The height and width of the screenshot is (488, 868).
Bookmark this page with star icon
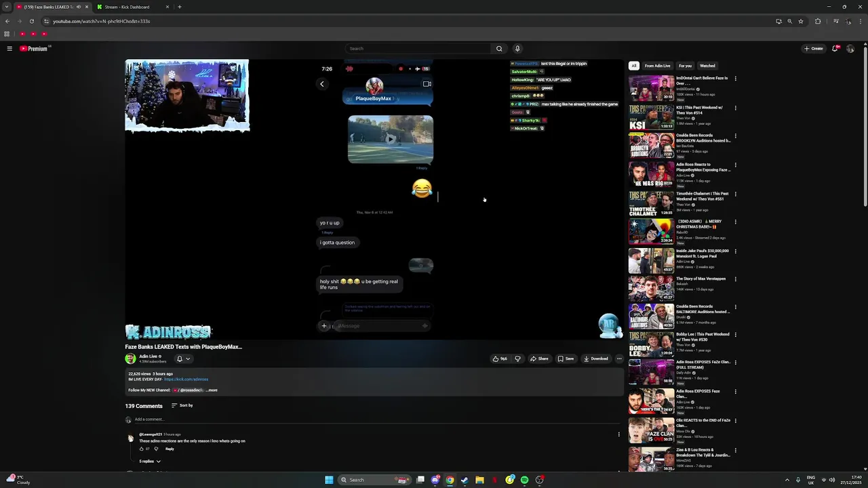click(801, 21)
